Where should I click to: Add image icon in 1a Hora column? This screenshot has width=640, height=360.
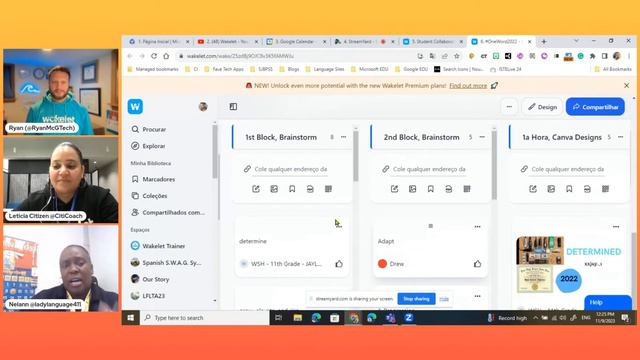coord(551,189)
